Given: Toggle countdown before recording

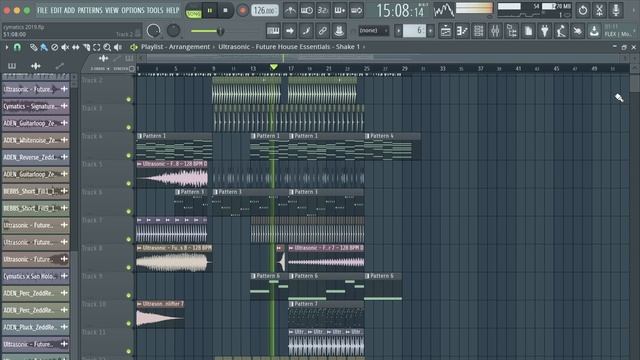Looking at the screenshot, I should 323,10.
